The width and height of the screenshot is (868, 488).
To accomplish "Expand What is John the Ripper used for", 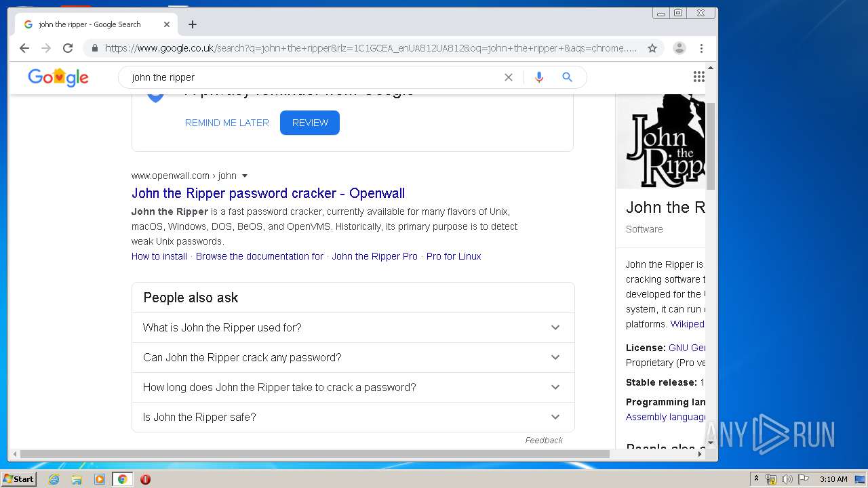I will [x=353, y=327].
